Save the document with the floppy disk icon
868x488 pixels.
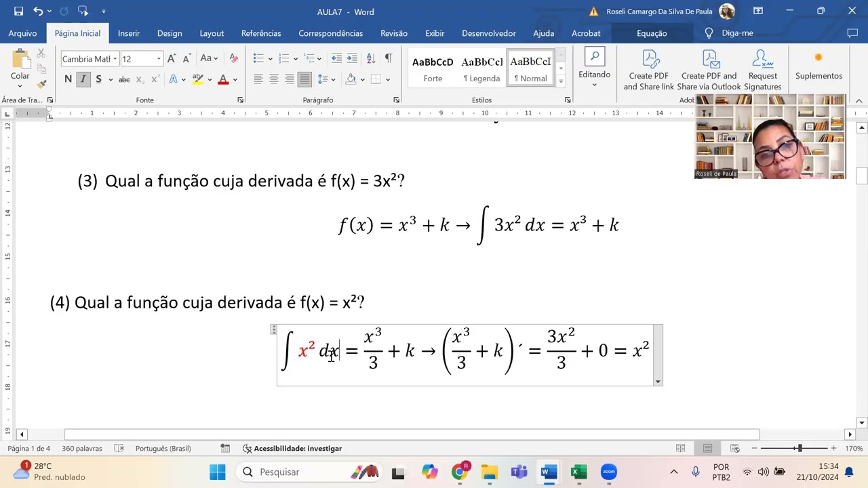[x=19, y=12]
